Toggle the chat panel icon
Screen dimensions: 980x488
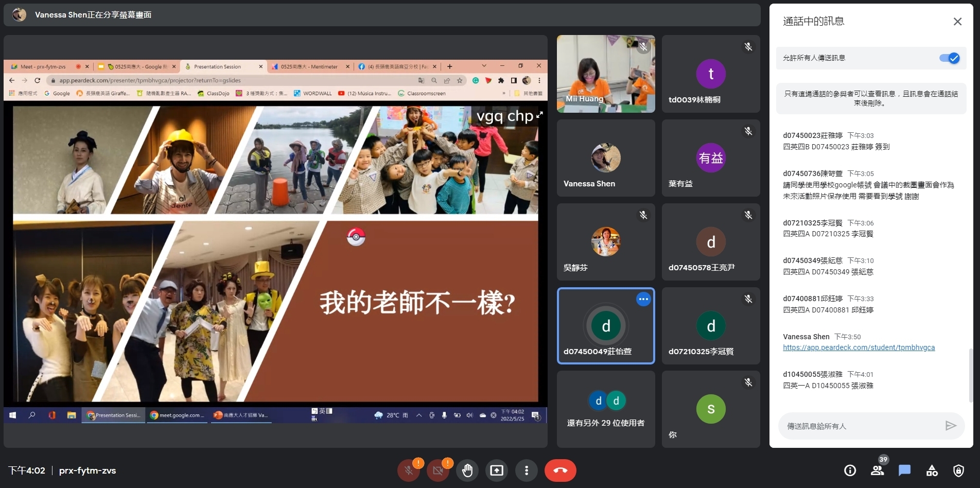tap(904, 470)
